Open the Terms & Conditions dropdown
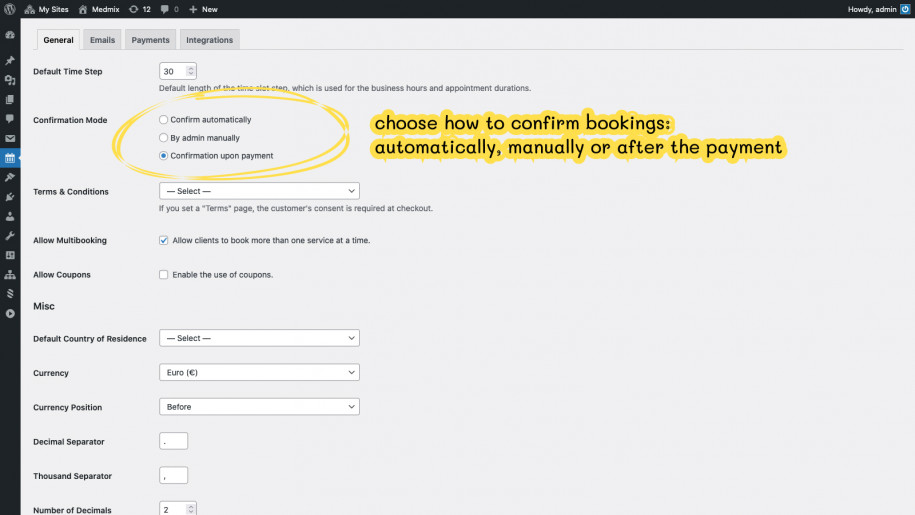915x515 pixels. 259,191
